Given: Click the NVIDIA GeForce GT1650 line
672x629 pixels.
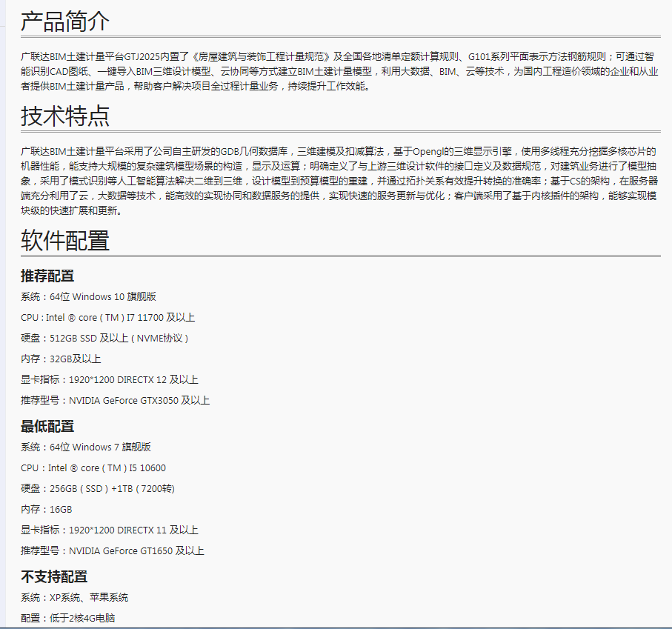Looking at the screenshot, I should click(113, 550).
